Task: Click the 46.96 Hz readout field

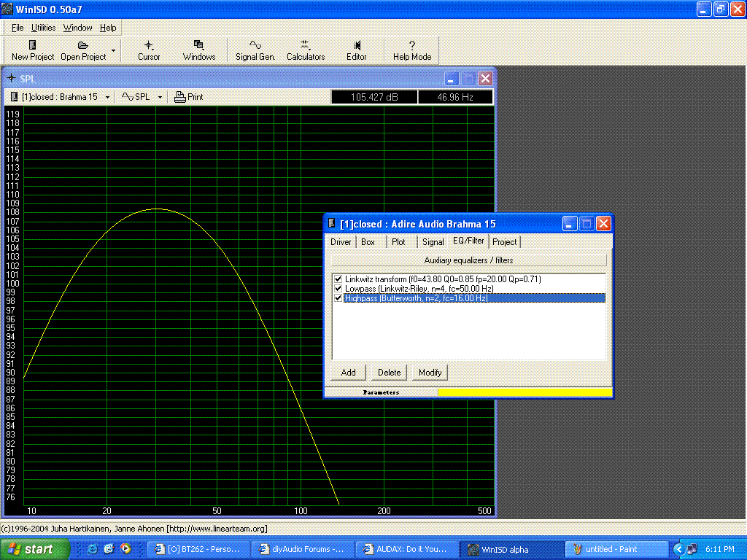Action: (x=455, y=97)
